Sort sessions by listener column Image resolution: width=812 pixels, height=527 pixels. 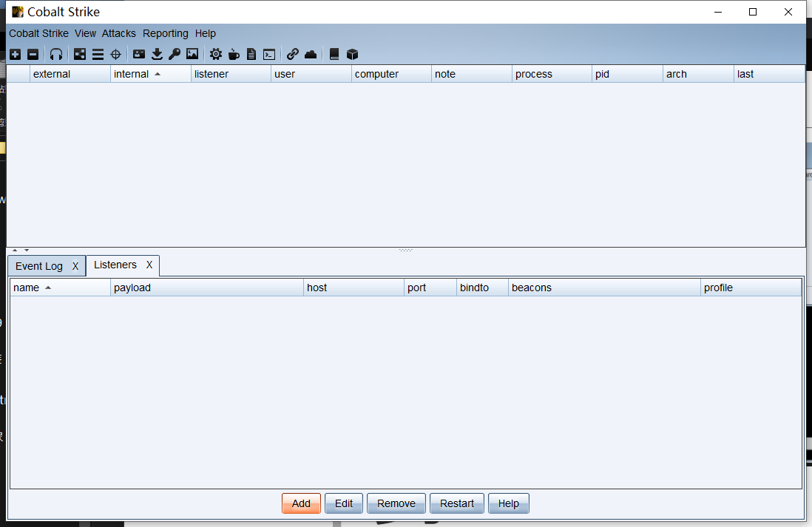pos(231,74)
